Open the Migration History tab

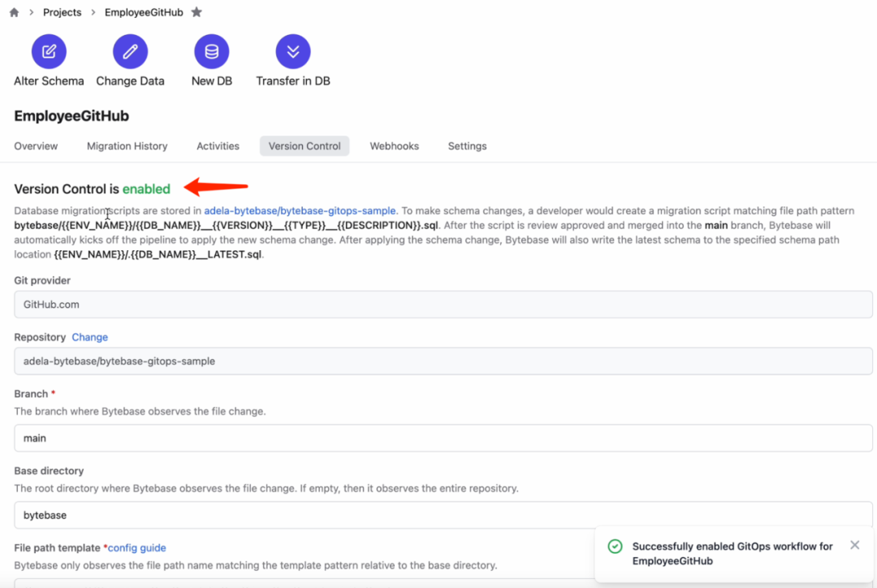(127, 146)
